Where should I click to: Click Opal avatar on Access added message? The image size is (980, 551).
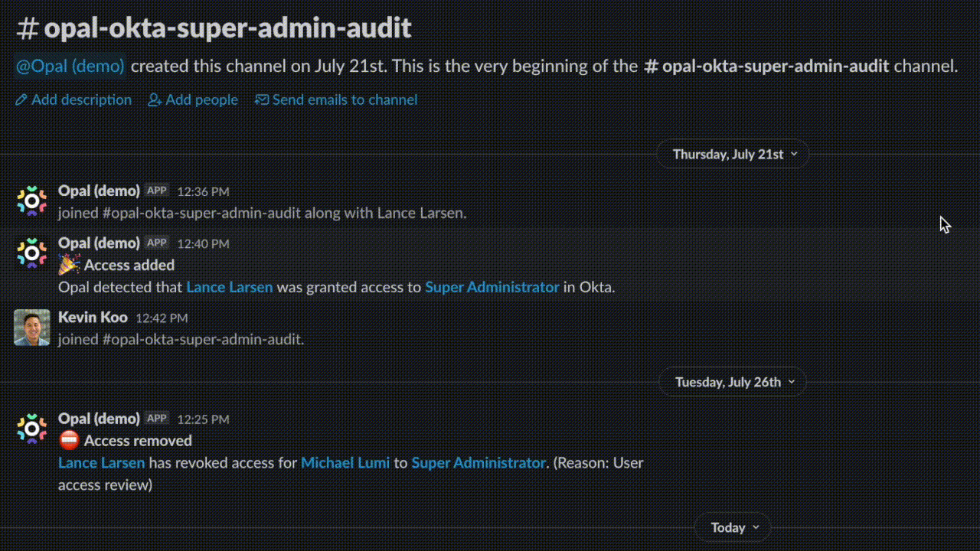click(32, 253)
